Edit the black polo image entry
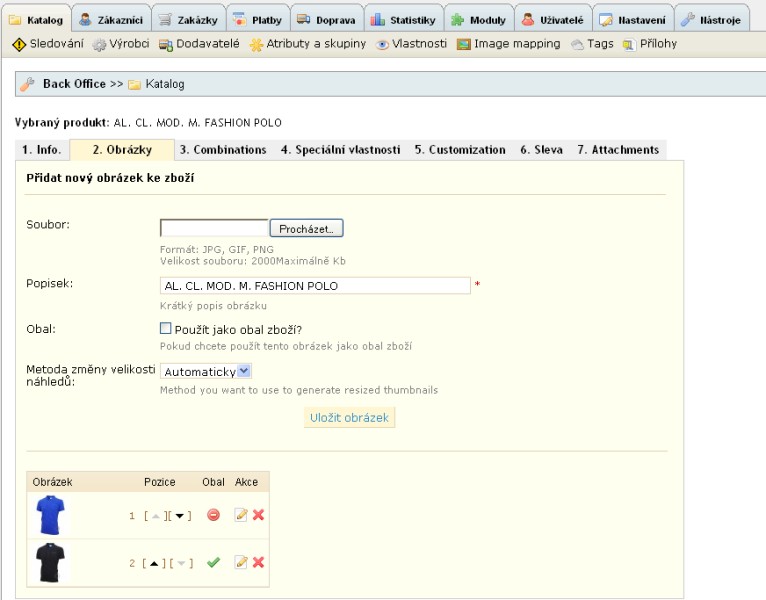The image size is (766, 600). point(240,563)
